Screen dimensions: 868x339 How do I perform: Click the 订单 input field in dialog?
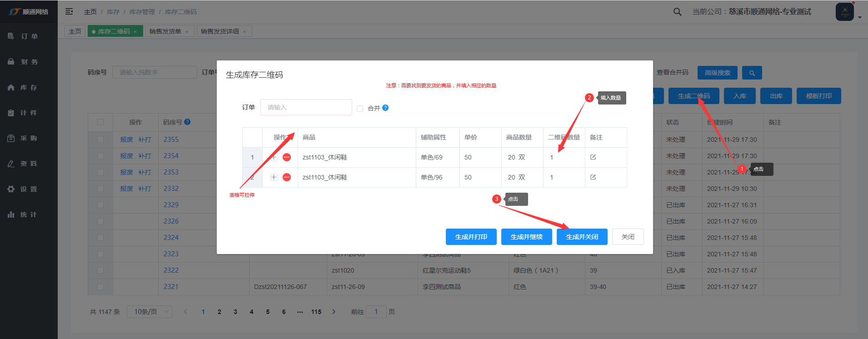click(306, 107)
